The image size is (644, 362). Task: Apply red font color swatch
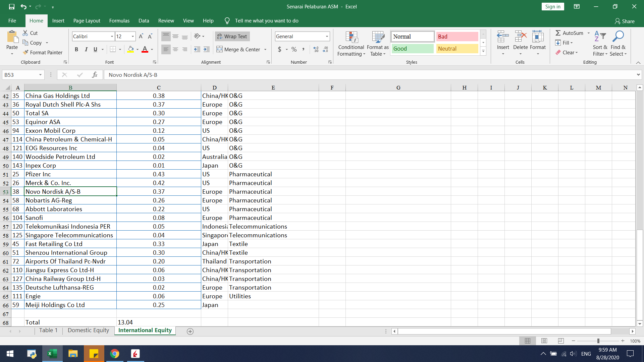click(x=145, y=49)
